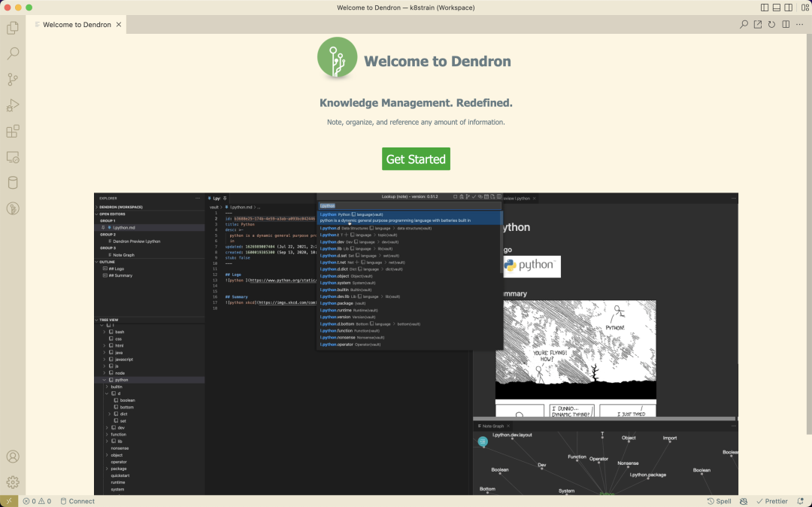Open the editor More Actions ellipsis
This screenshot has width=812, height=507.
point(799,24)
